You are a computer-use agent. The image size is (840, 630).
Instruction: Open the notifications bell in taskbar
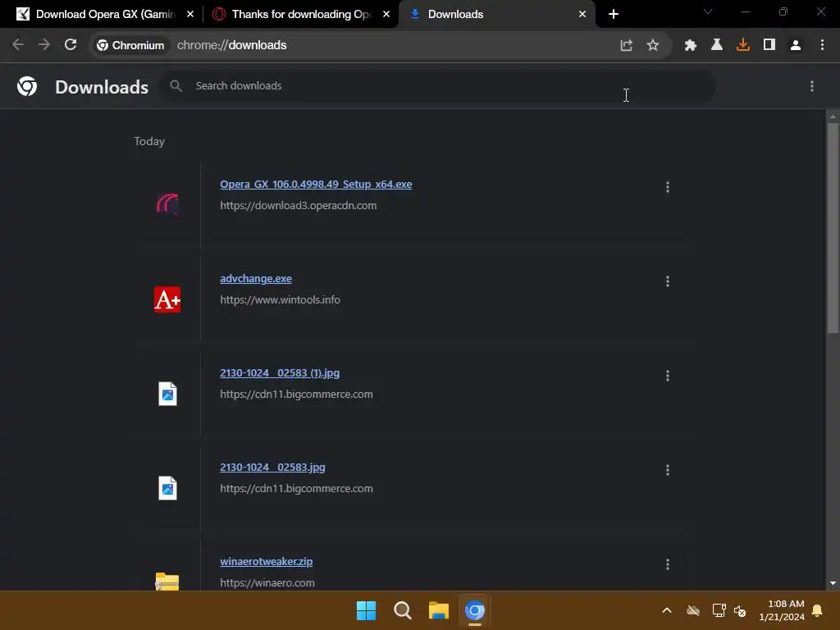(x=818, y=610)
